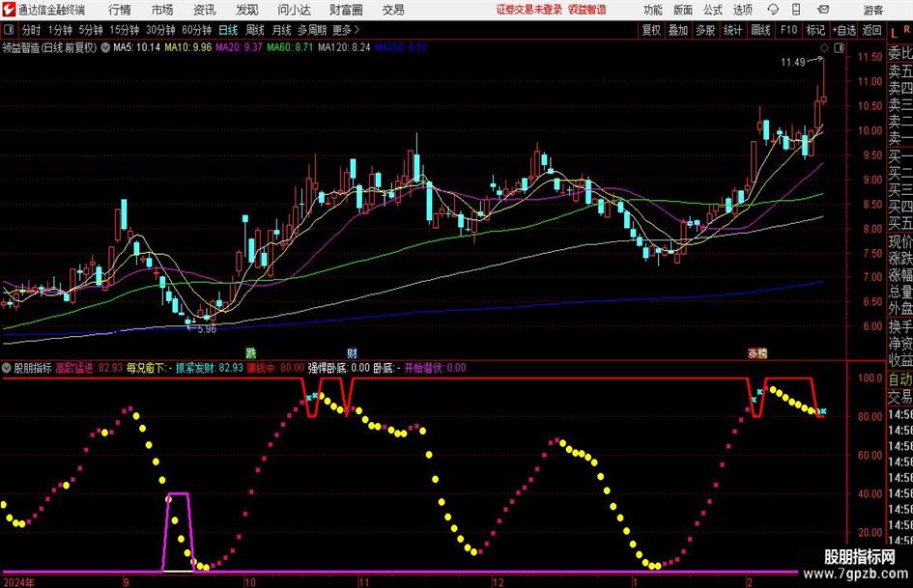Click the 领益智造 stock name link

tap(587, 10)
